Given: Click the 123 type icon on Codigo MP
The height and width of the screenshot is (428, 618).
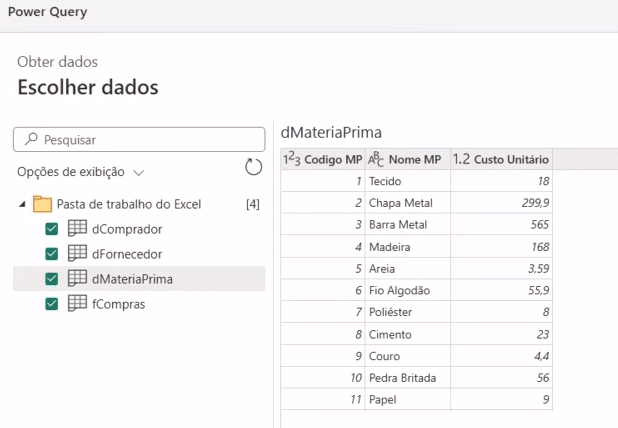Looking at the screenshot, I should coord(292,159).
